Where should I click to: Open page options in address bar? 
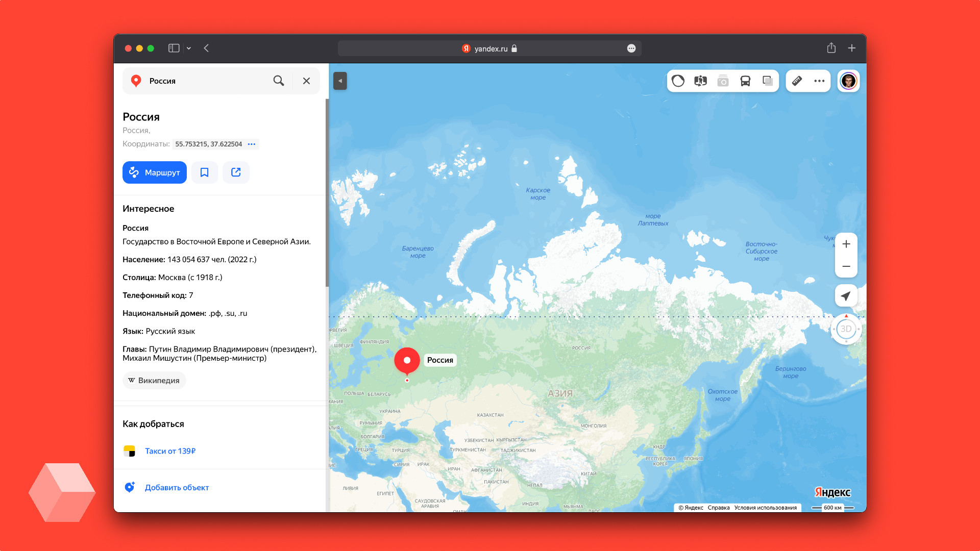[631, 48]
